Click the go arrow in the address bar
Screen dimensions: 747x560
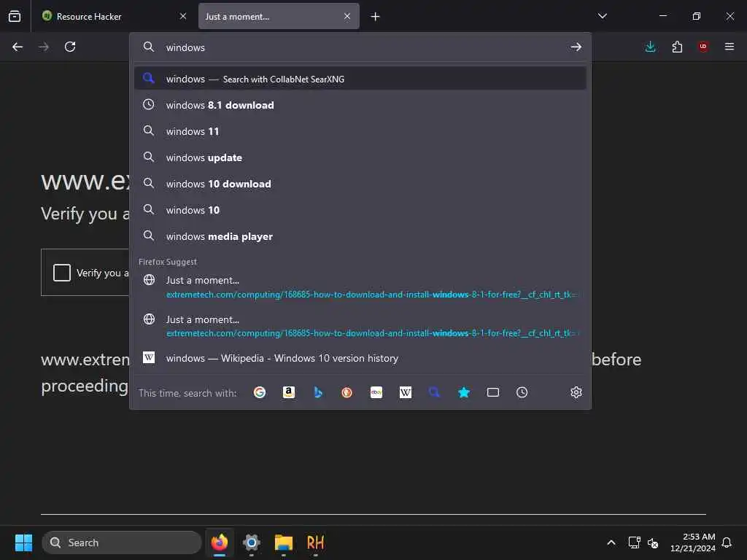tap(576, 47)
